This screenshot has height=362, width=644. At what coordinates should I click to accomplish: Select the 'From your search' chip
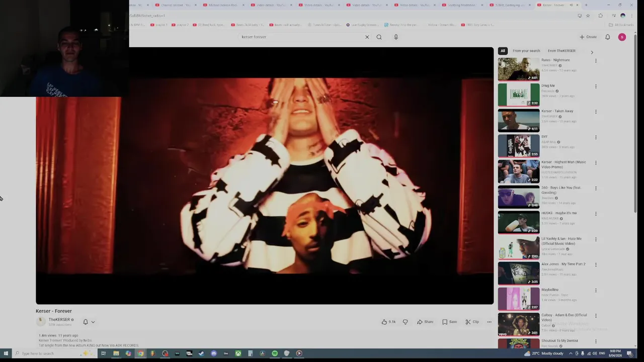(x=526, y=51)
